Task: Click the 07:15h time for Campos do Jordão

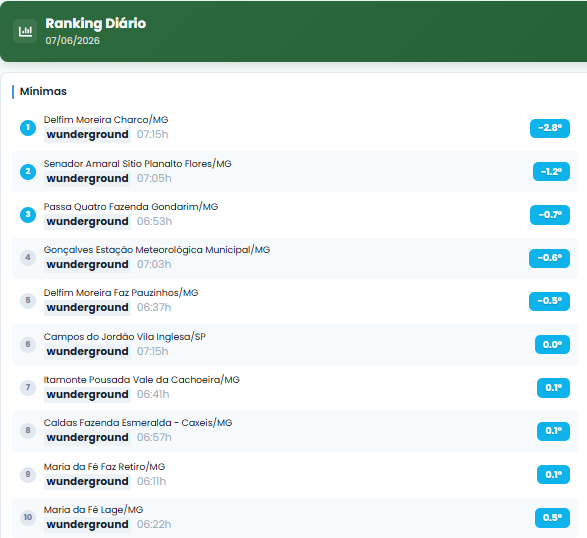Action: (x=153, y=352)
